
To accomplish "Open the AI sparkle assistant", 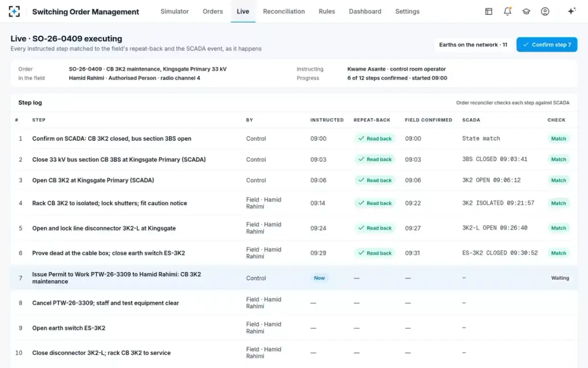I will (571, 11).
